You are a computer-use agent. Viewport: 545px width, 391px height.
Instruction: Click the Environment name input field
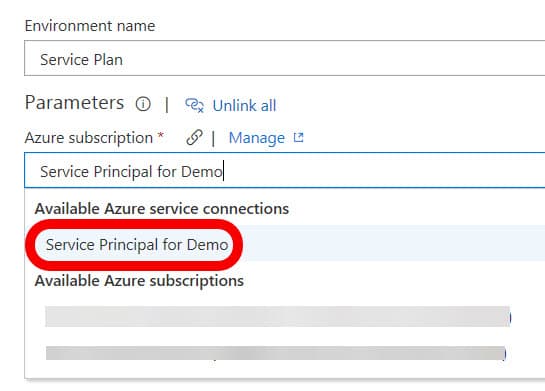(x=284, y=58)
